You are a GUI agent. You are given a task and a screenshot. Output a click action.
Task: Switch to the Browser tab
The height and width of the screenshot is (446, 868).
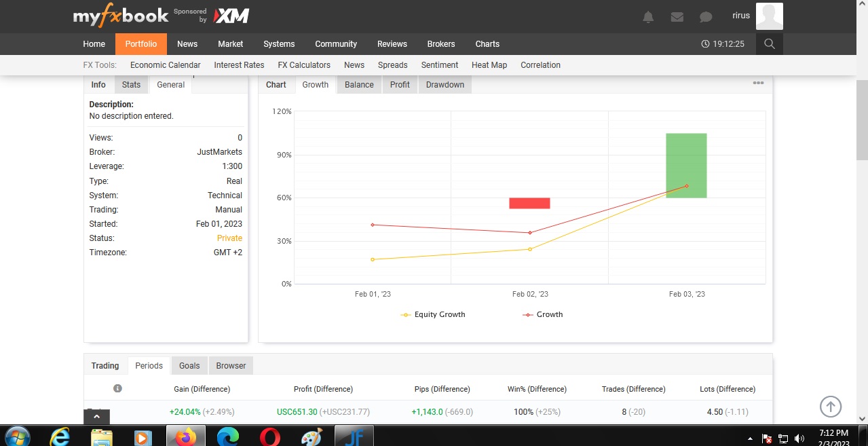(231, 365)
